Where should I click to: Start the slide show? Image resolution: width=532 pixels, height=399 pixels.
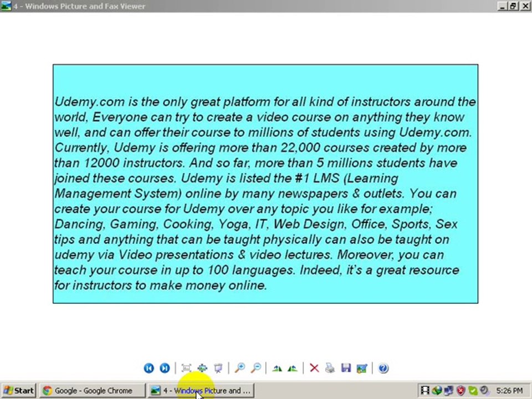pos(218,368)
